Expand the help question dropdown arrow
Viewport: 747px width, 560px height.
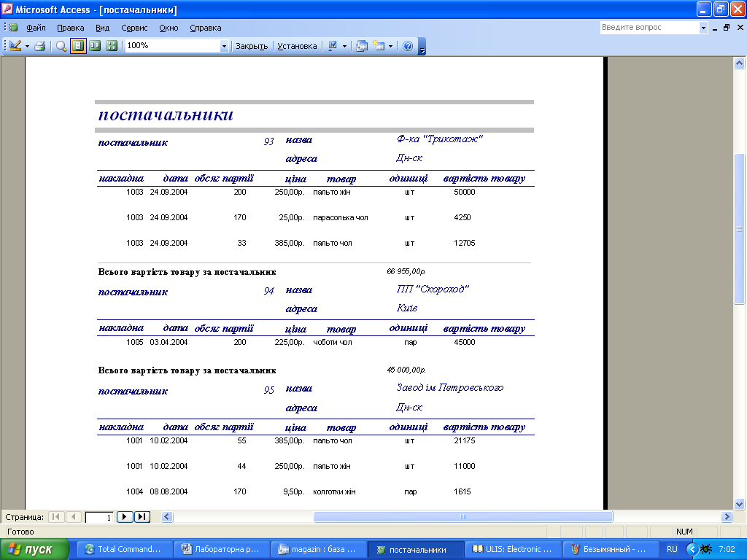tap(704, 28)
